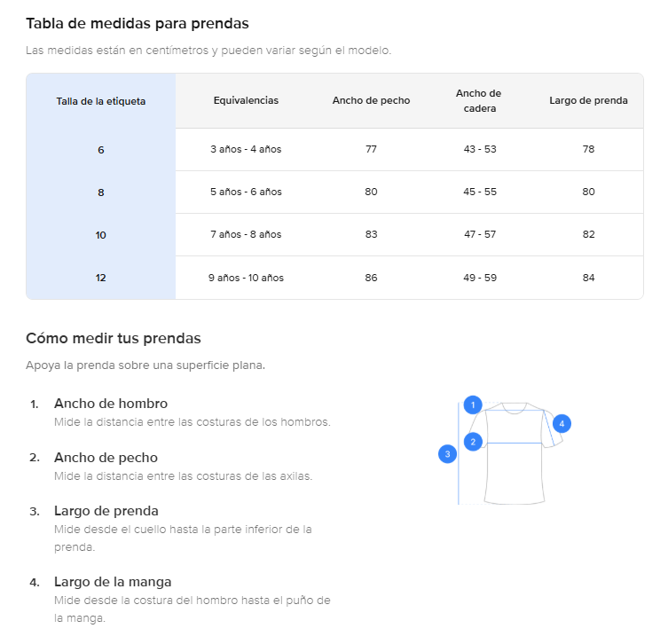This screenshot has width=668, height=644.
Task: Click the blue marker number 4 on sleeve
Action: (562, 423)
